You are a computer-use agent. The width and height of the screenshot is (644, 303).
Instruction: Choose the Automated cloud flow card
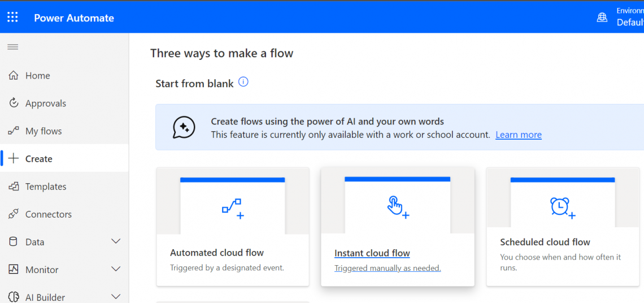click(x=233, y=226)
